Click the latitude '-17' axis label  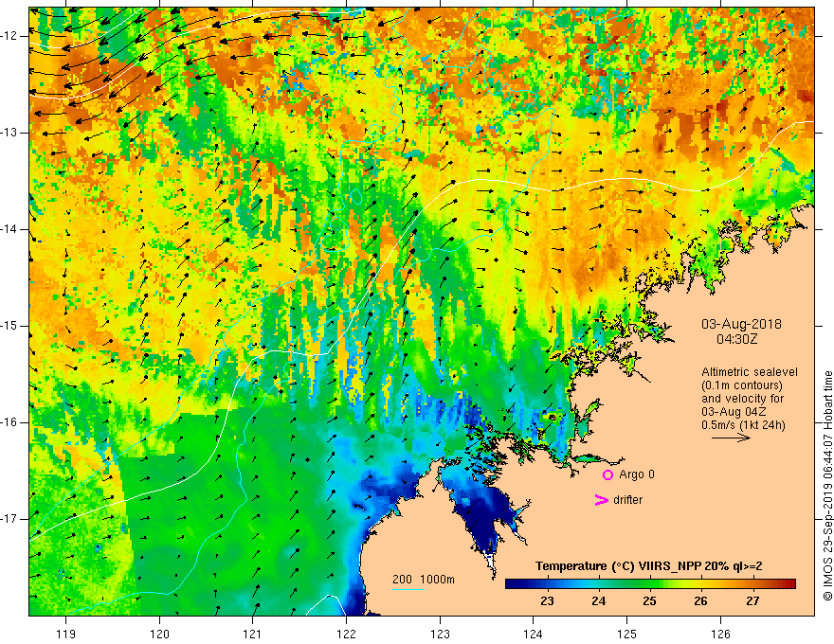pos(10,519)
